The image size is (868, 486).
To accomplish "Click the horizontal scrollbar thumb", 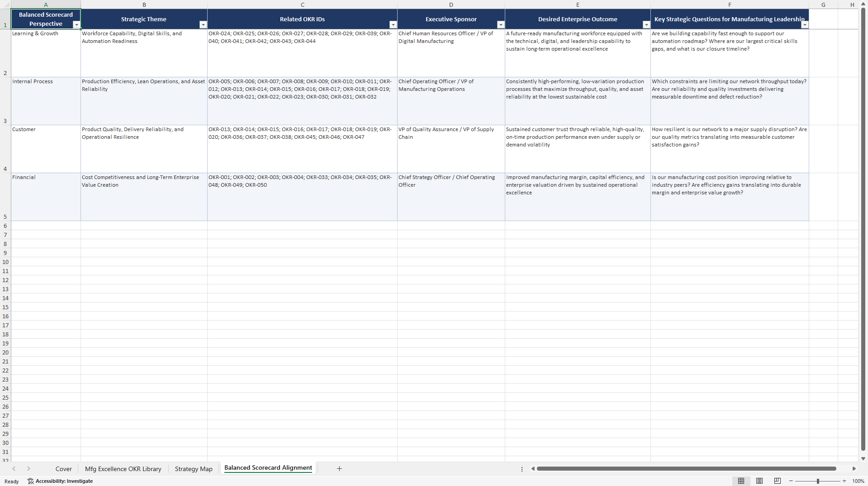I will tap(686, 469).
